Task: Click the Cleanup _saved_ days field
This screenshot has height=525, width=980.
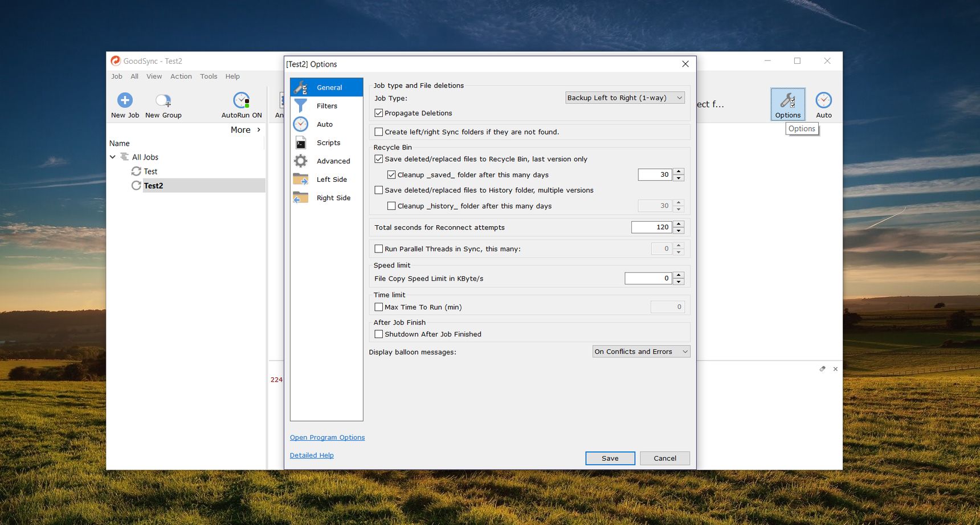Action: (655, 174)
